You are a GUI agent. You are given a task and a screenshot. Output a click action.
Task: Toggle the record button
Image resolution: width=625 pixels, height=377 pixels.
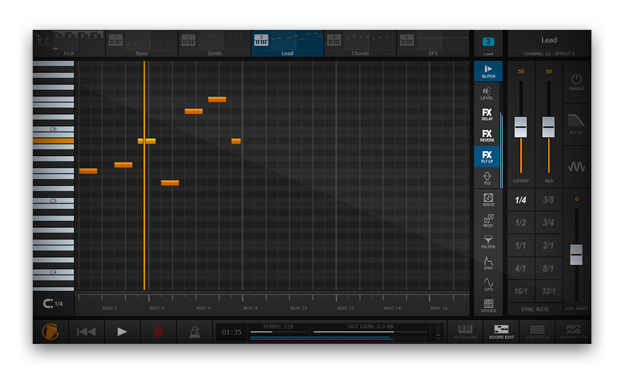point(158,332)
